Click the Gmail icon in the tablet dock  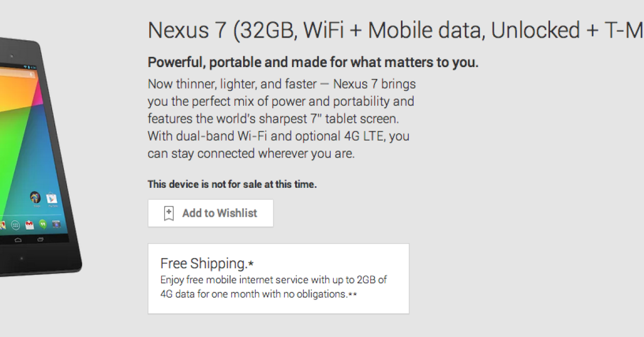(30, 224)
